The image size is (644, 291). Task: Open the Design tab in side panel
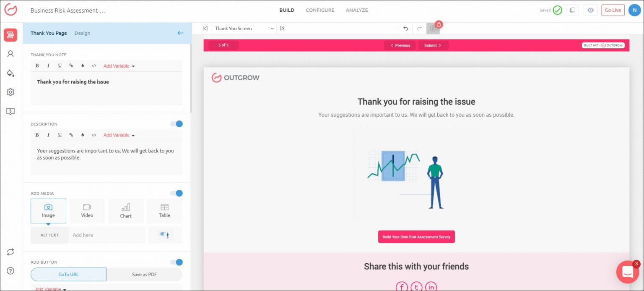click(x=82, y=33)
